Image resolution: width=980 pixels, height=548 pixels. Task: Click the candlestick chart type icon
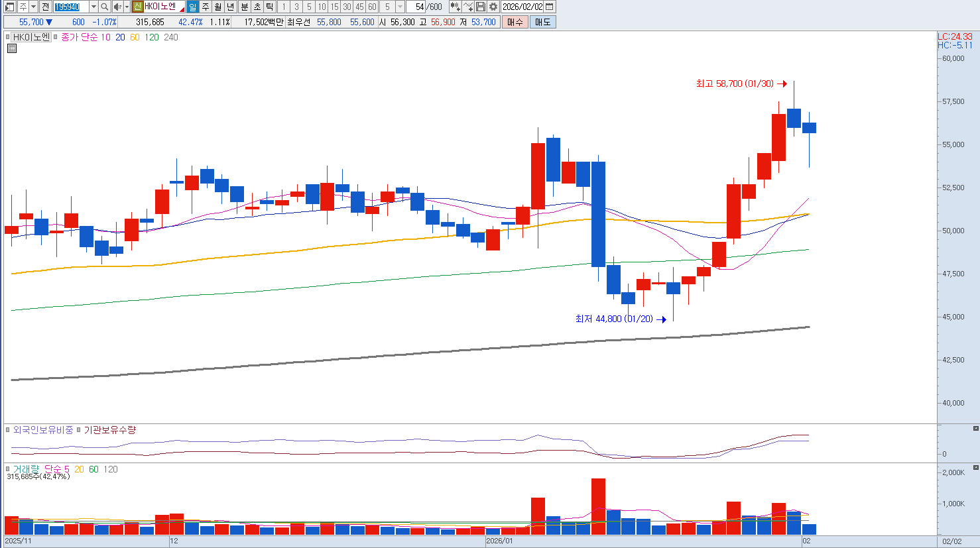click(x=455, y=7)
